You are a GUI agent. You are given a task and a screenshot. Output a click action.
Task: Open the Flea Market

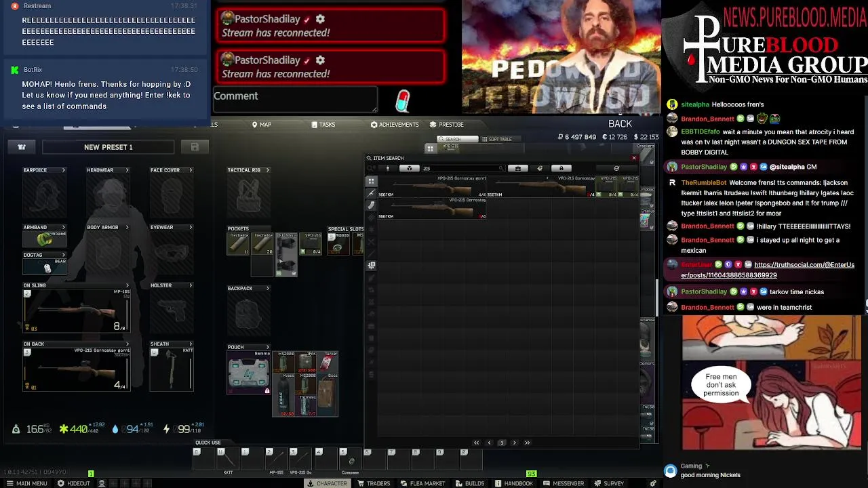[422, 483]
